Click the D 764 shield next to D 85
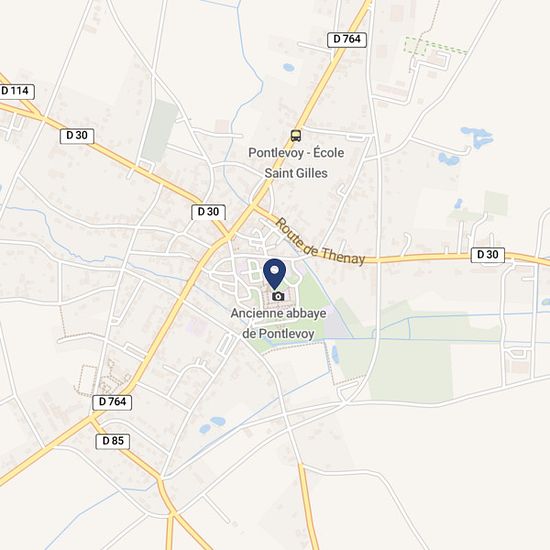The height and width of the screenshot is (550, 550). (x=112, y=402)
